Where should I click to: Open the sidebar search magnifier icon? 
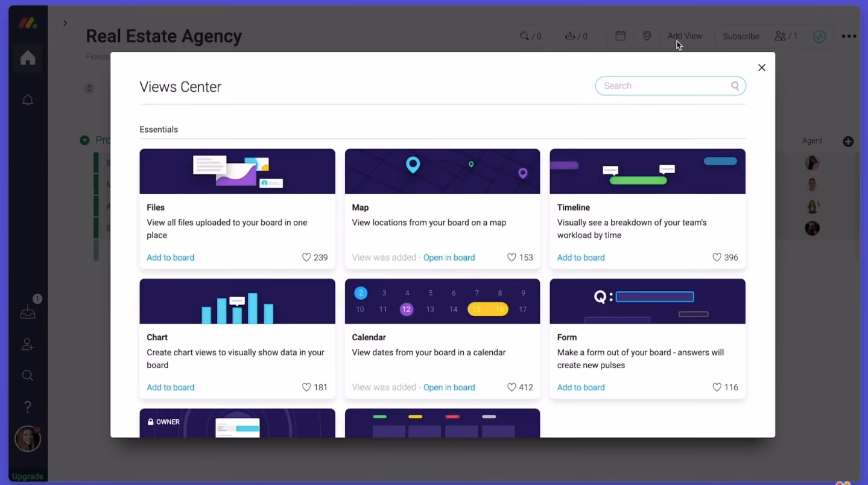(28, 376)
